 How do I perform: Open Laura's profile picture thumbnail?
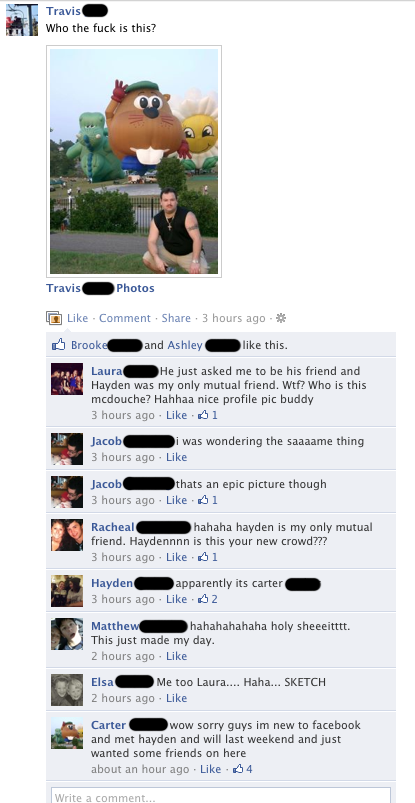[67, 379]
